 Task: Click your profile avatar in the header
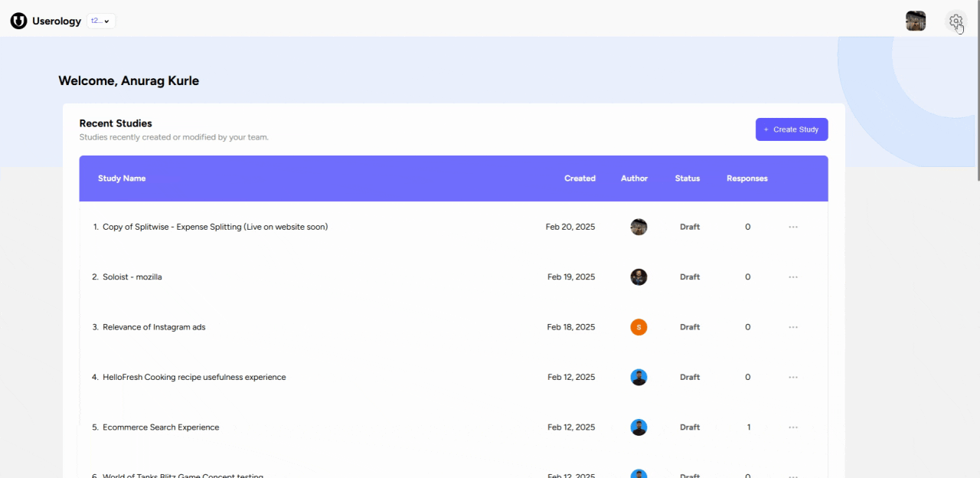916,21
